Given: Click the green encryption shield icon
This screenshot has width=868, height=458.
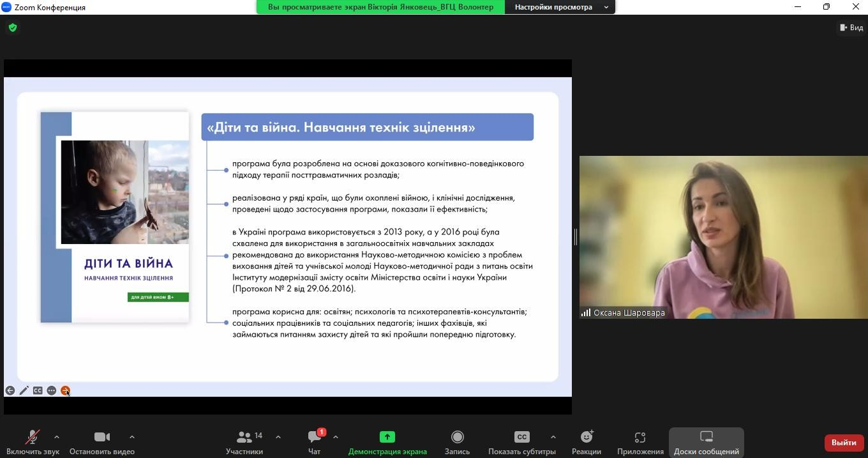Looking at the screenshot, I should (x=13, y=27).
